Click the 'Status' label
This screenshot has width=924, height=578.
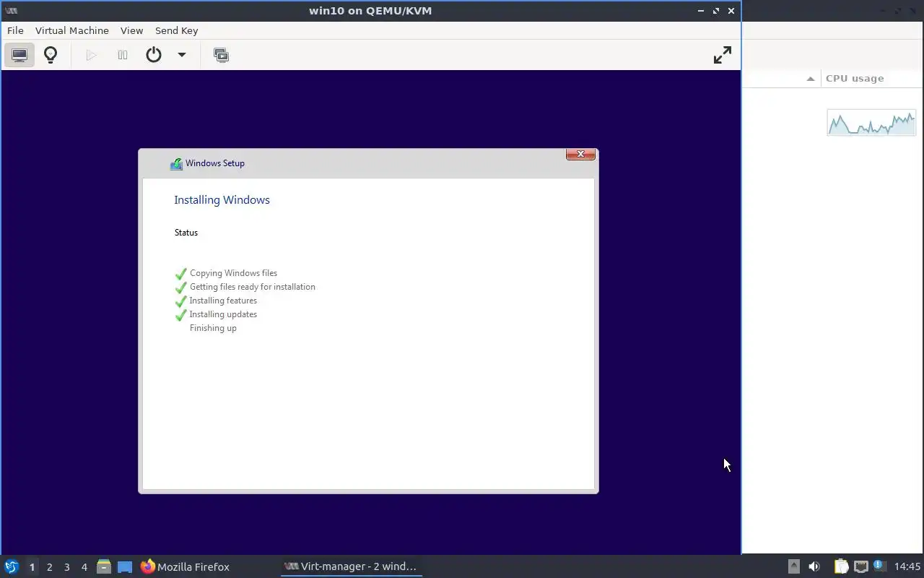point(186,233)
